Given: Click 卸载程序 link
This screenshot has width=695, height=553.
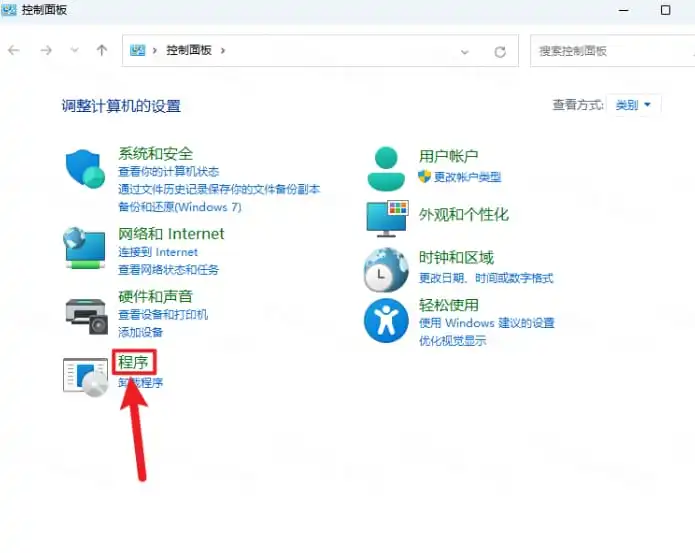Looking at the screenshot, I should [141, 382].
